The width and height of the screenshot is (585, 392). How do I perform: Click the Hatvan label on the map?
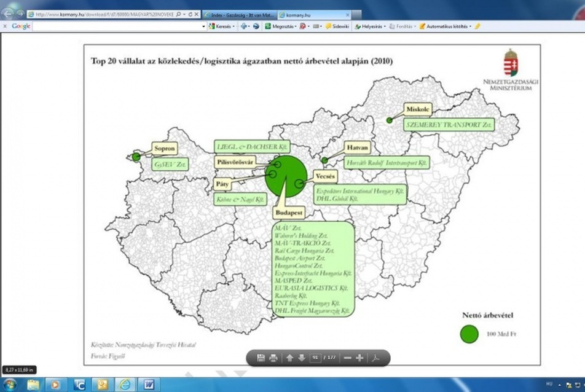(357, 147)
